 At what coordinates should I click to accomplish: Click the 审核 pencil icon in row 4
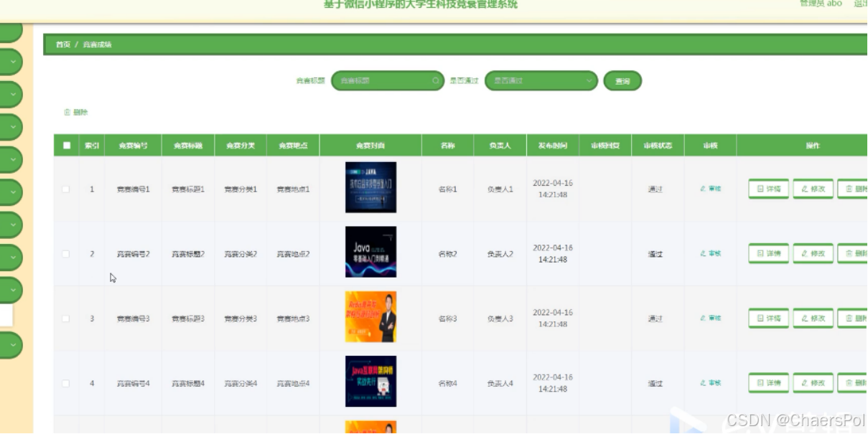point(703,382)
